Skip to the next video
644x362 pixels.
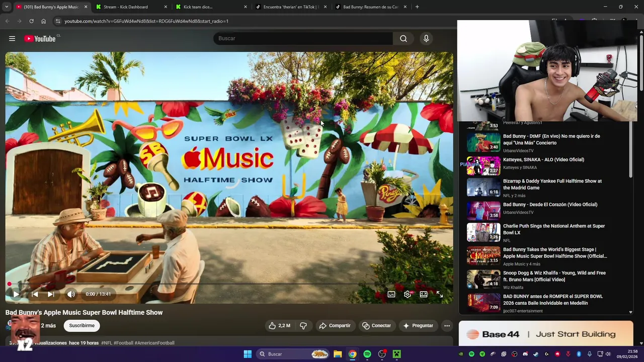click(x=51, y=294)
